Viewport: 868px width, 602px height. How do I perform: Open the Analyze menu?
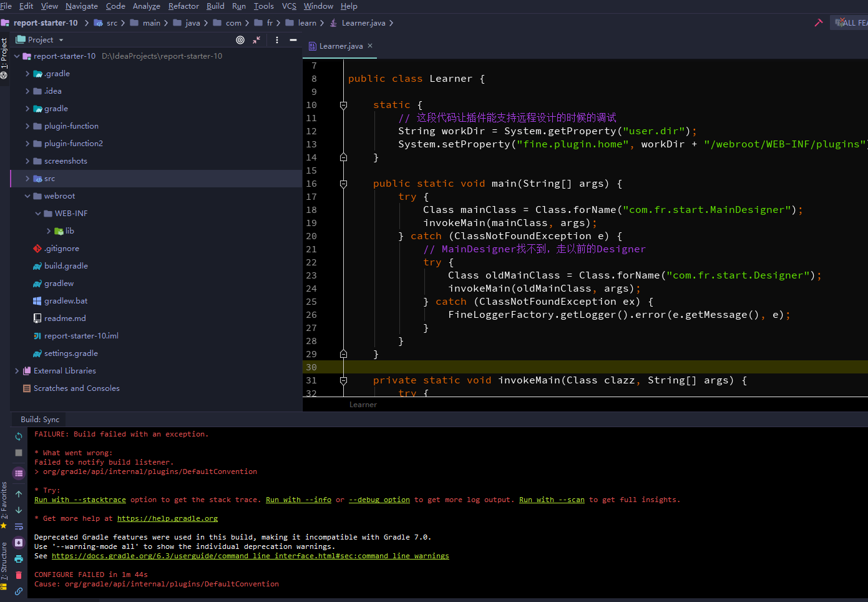click(147, 6)
